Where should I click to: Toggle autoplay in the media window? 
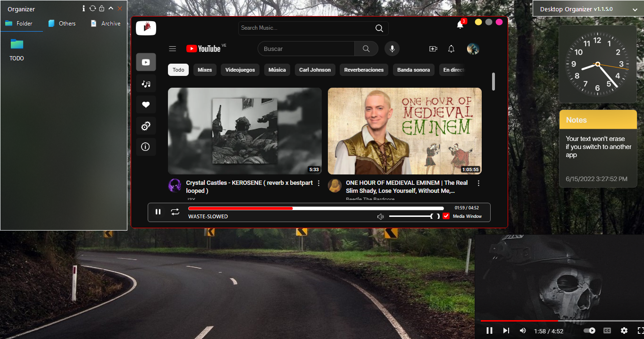click(590, 331)
